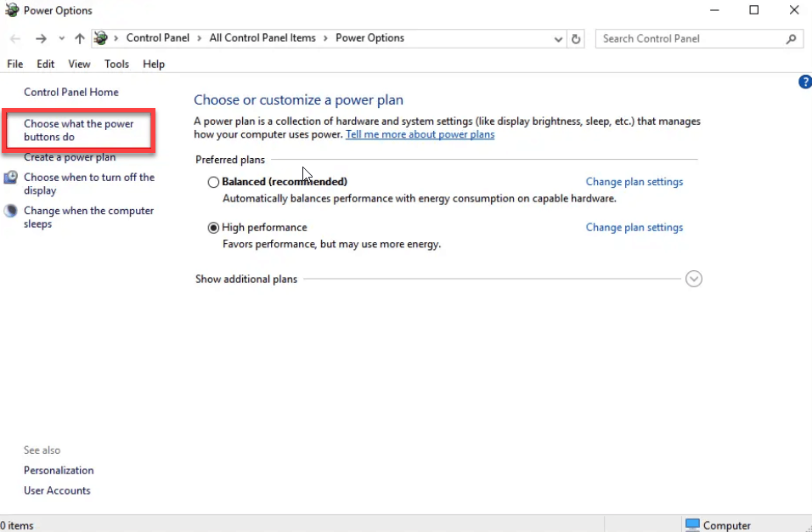Refresh the Power Options page
812x532 pixels.
point(576,39)
